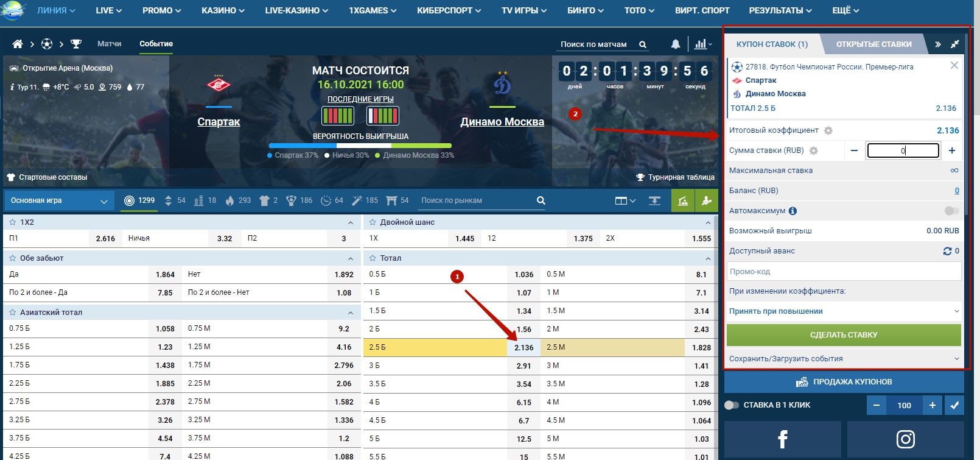This screenshot has height=460, width=980.
Task: Open the КИБЕРСПОРТ menu
Action: pyautogui.click(x=449, y=10)
